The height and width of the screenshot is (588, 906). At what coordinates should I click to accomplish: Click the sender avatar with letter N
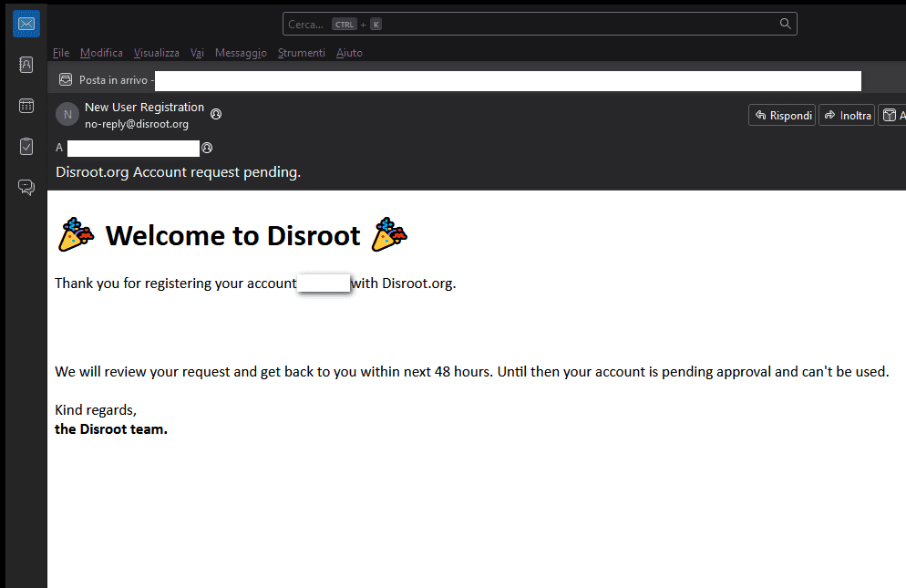67,115
